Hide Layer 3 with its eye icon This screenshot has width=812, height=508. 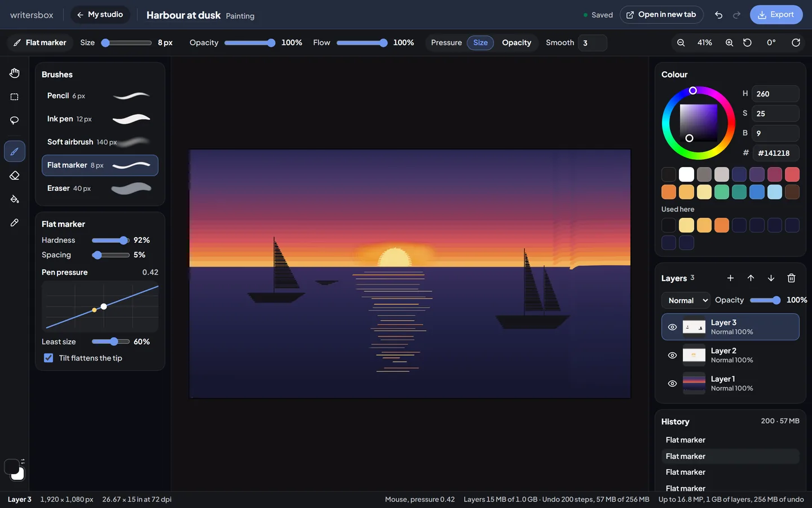click(x=672, y=327)
